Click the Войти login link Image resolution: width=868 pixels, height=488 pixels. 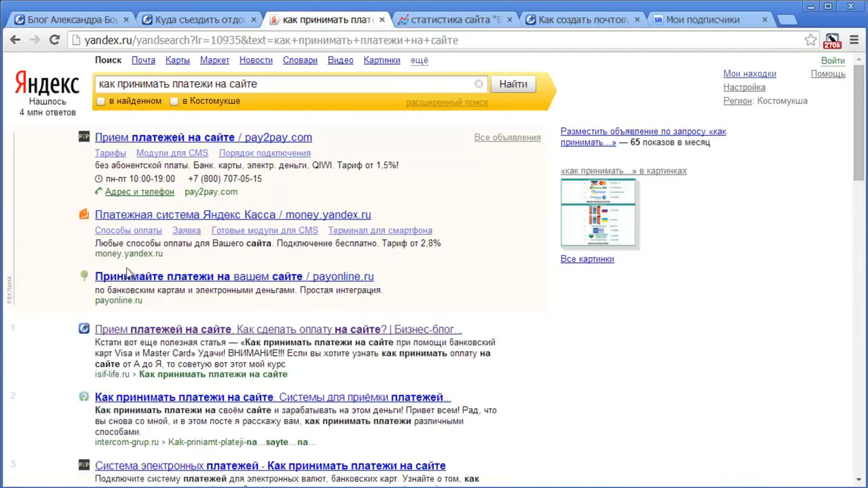[x=833, y=60]
